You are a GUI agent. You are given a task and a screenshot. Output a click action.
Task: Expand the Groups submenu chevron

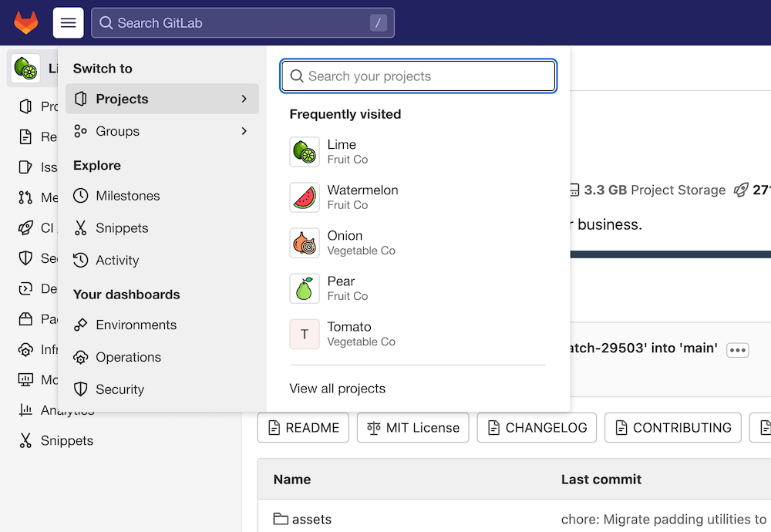(x=244, y=131)
